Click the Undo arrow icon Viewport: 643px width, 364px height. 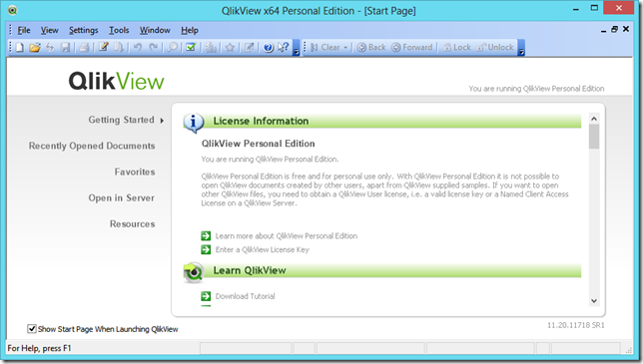pos(138,48)
